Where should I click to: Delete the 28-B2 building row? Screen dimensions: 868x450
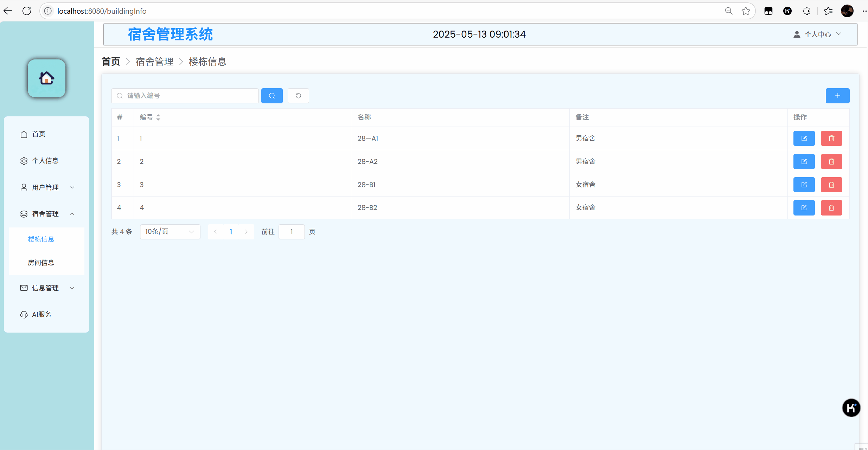[831, 208]
